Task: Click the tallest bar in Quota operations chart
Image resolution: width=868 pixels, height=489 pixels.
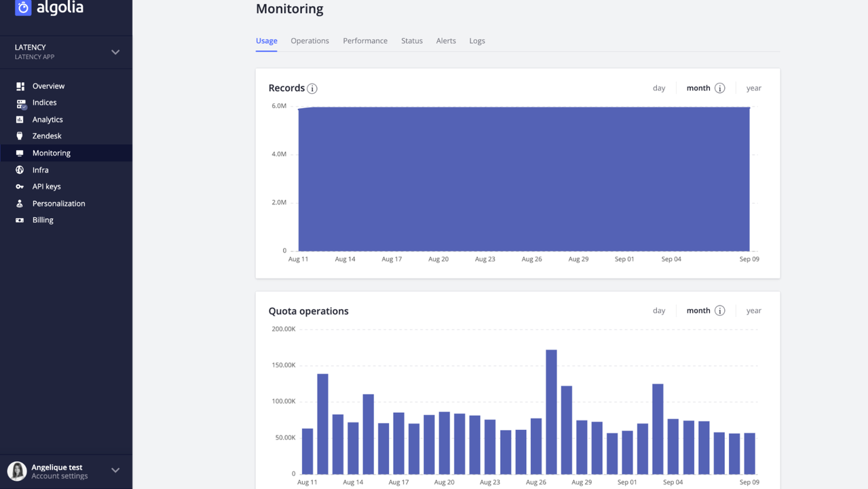Action: pos(551,412)
